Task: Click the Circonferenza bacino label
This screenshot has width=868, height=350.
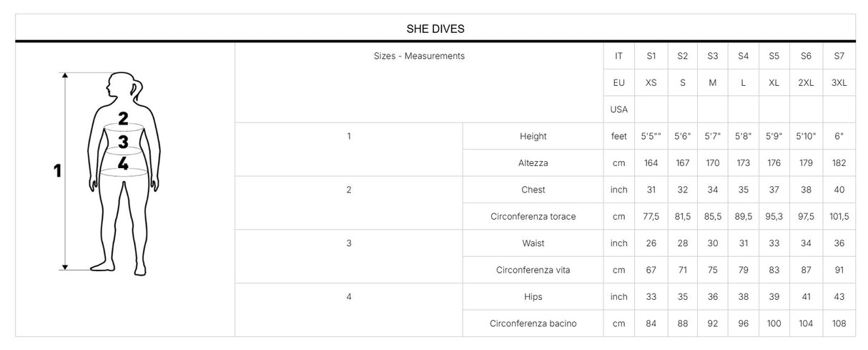Action: (533, 324)
